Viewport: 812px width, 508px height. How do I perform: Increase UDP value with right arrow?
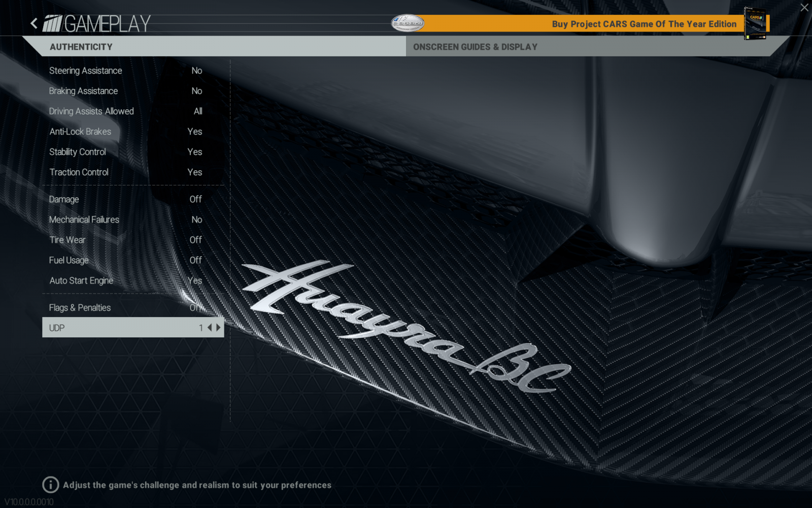(219, 328)
